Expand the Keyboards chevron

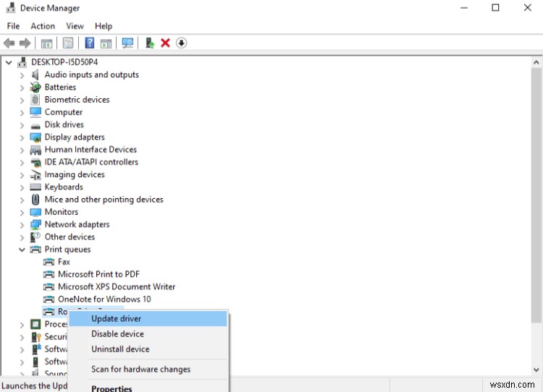tap(22, 187)
